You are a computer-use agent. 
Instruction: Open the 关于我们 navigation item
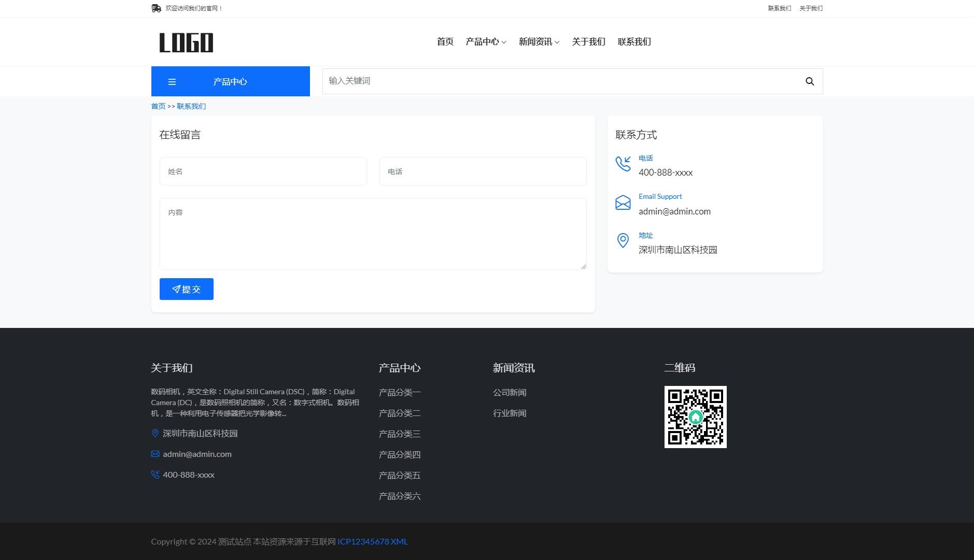[x=588, y=41]
